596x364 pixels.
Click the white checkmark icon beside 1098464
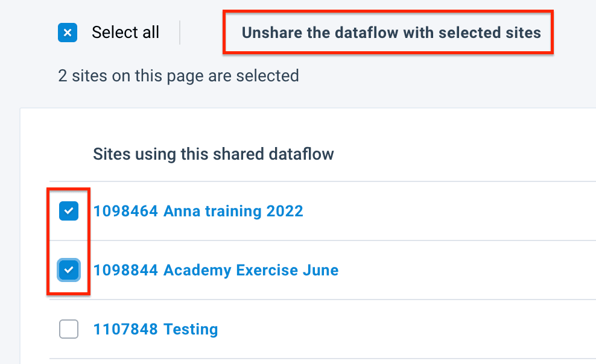pos(69,211)
